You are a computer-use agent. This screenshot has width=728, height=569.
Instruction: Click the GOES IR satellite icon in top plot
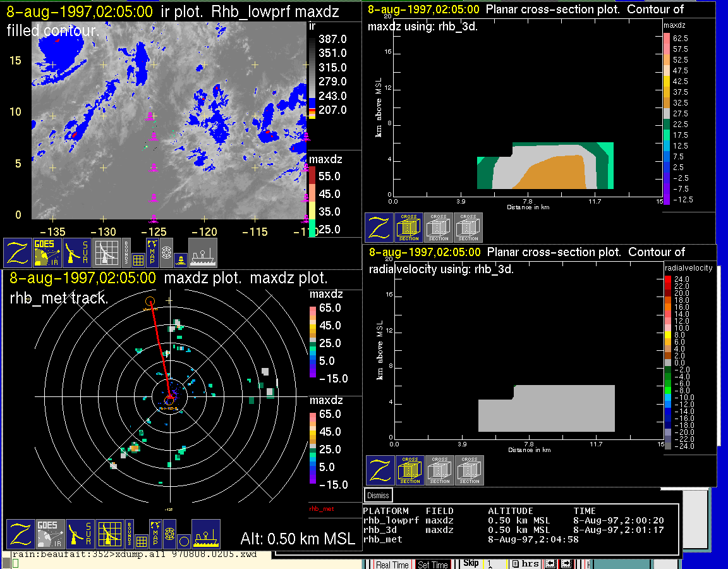click(x=47, y=252)
